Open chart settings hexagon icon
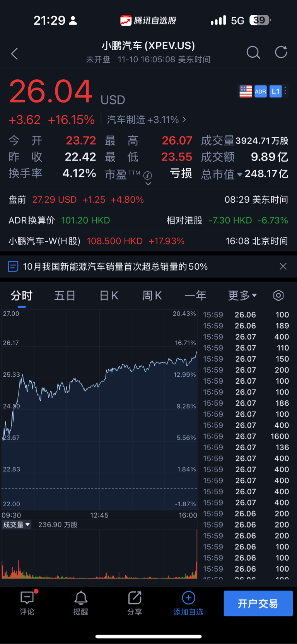The width and height of the screenshot is (297, 644). click(x=278, y=296)
